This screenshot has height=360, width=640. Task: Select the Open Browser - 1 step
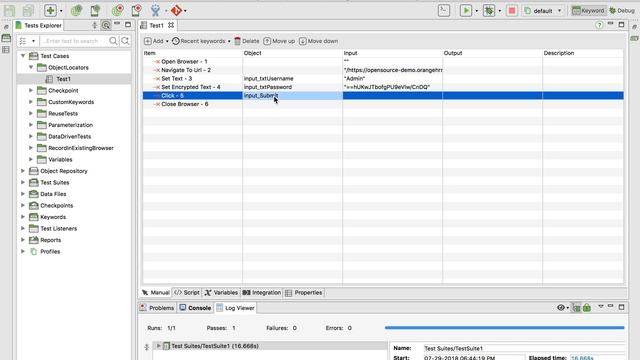click(184, 61)
